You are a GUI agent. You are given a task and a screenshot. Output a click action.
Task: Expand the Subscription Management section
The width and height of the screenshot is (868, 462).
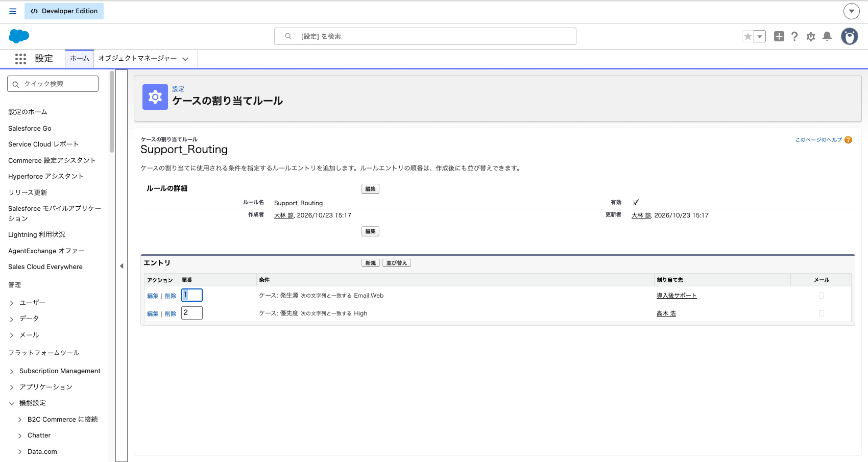point(12,371)
